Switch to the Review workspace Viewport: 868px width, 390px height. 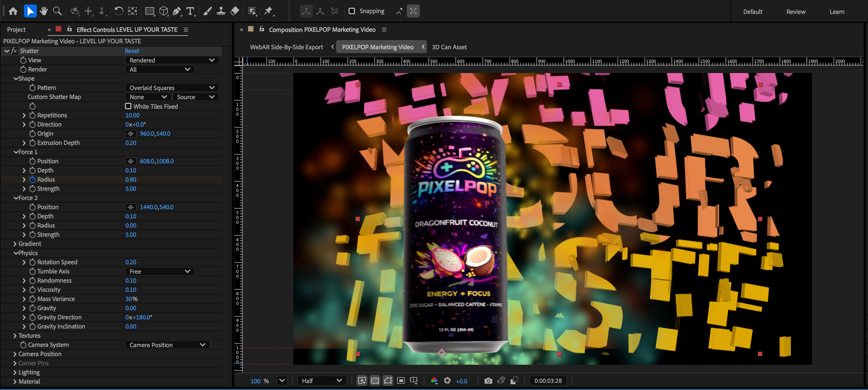[796, 12]
